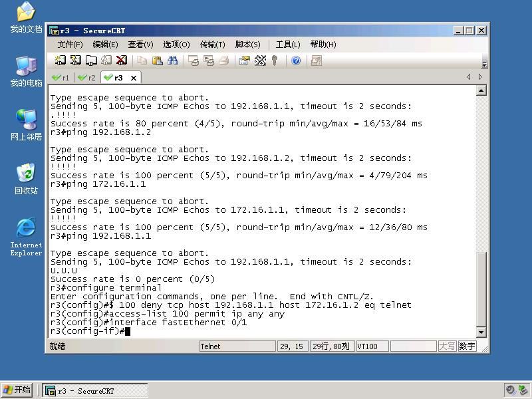
Task: Open the 开始 Start button
Action: pos(17,390)
